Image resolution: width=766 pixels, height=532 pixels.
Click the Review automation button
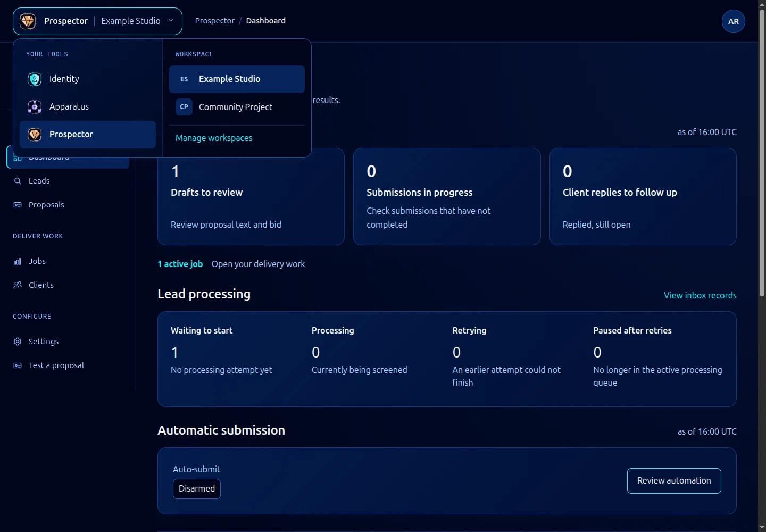point(674,481)
